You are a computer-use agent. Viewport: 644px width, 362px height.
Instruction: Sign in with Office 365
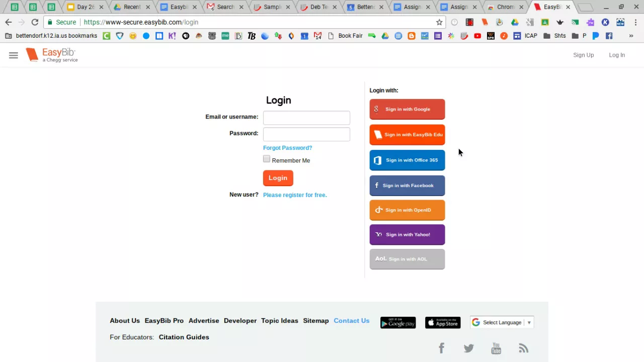407,160
